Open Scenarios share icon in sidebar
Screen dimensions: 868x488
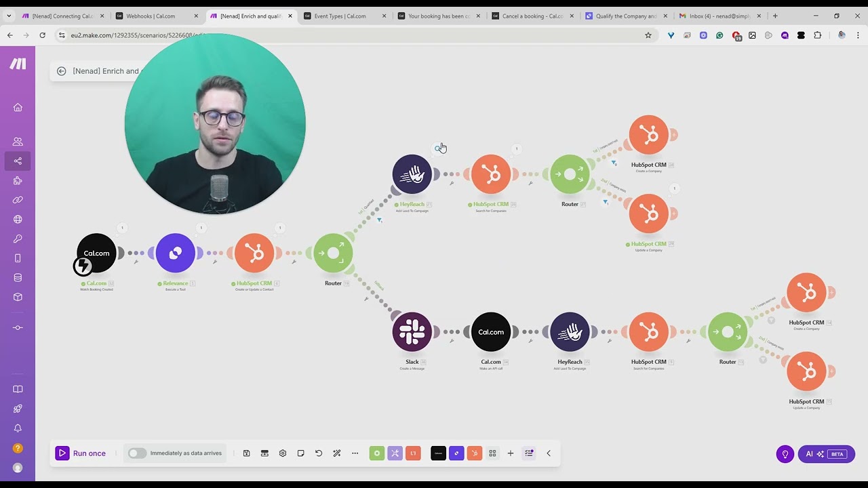(x=18, y=161)
